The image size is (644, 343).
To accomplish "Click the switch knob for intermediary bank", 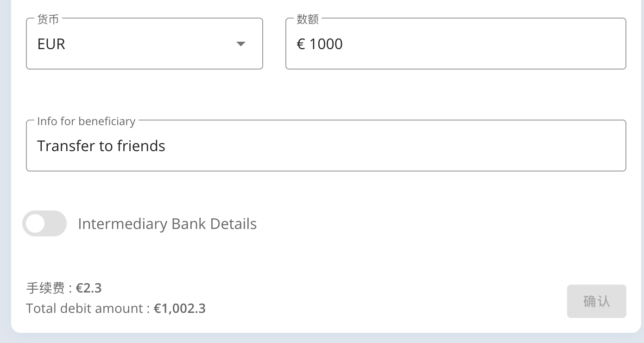I will point(35,224).
